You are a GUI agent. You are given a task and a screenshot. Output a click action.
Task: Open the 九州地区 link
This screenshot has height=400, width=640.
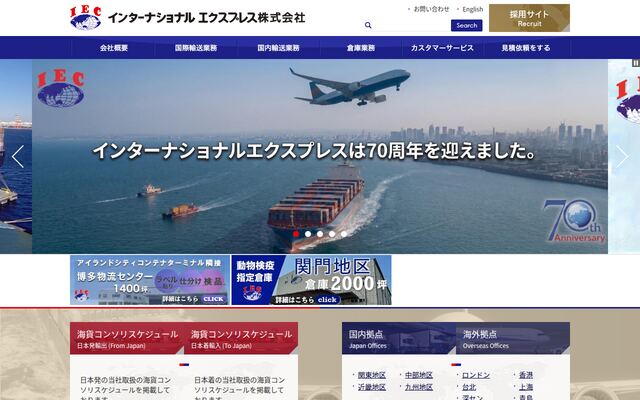(x=419, y=387)
